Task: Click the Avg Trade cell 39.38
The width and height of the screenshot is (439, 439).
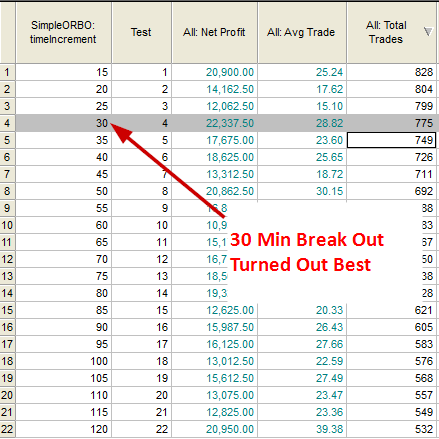Action: [302, 429]
